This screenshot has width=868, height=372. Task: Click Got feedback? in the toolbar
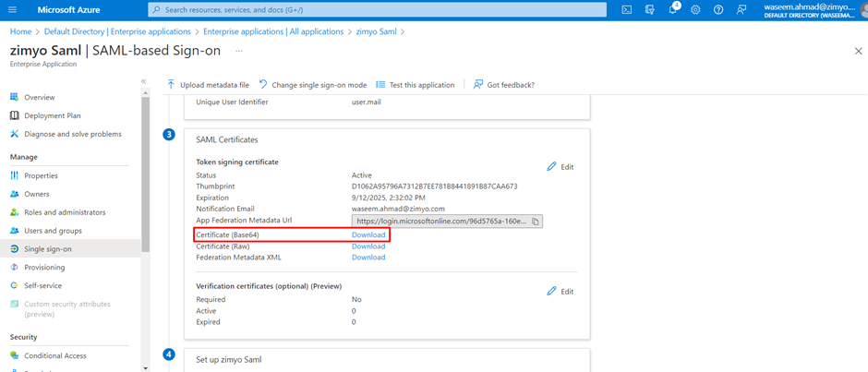pos(504,85)
